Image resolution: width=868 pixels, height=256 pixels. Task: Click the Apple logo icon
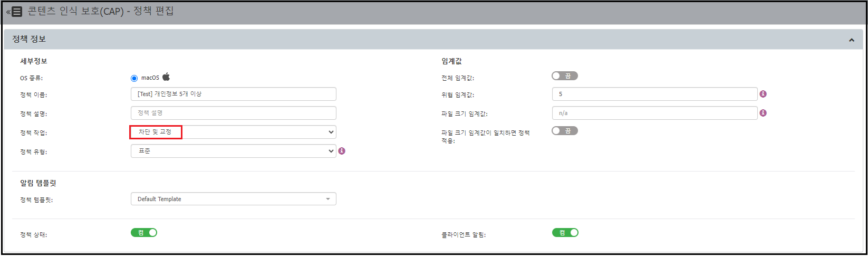pos(166,77)
